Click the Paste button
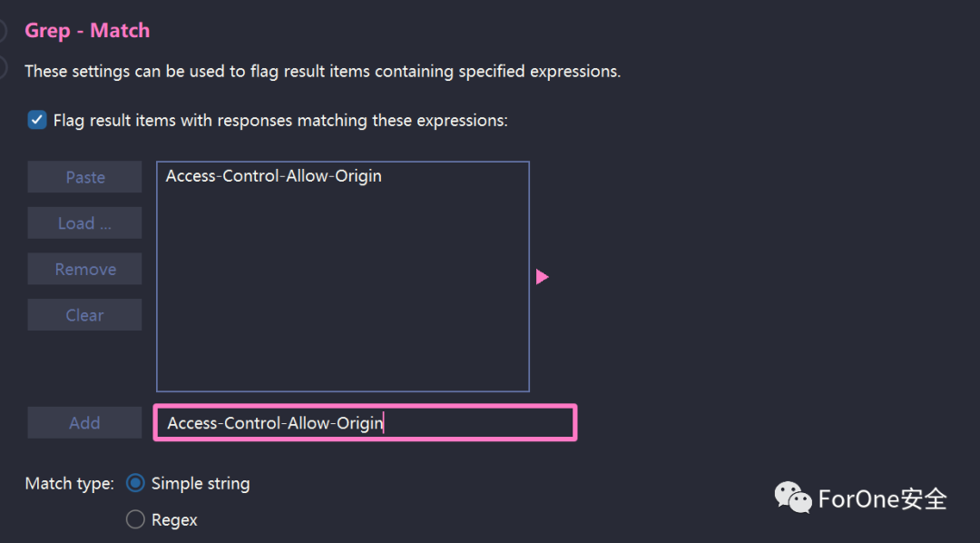This screenshot has height=543, width=980. coord(84,177)
